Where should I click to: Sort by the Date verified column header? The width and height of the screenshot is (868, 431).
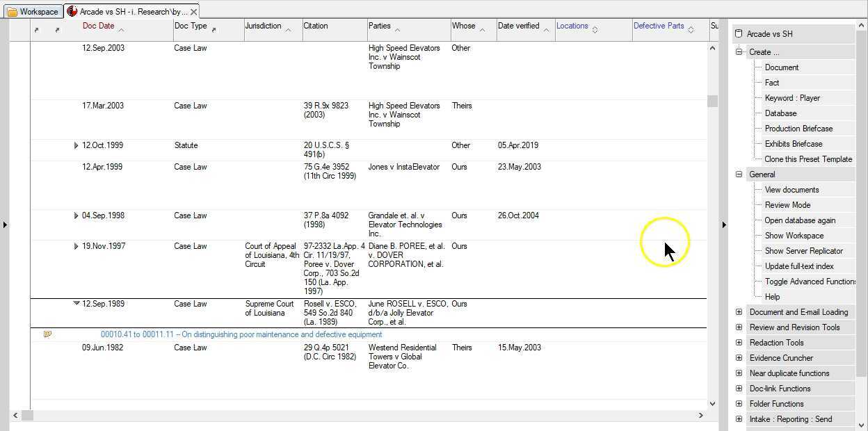click(519, 26)
